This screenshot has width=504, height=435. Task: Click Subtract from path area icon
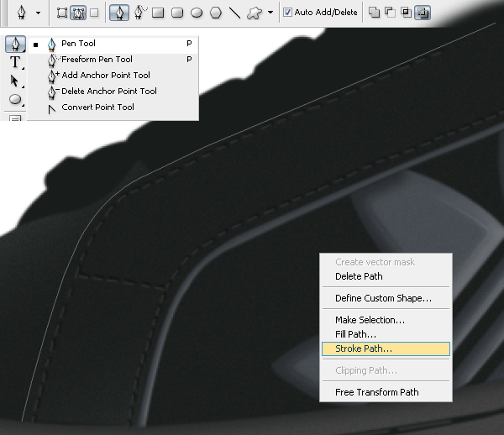[x=390, y=13]
